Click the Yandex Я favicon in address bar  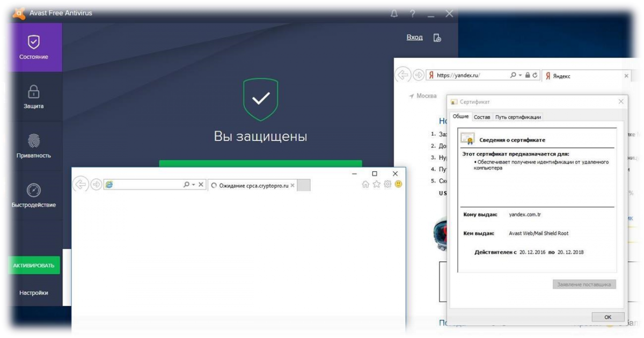pyautogui.click(x=431, y=76)
